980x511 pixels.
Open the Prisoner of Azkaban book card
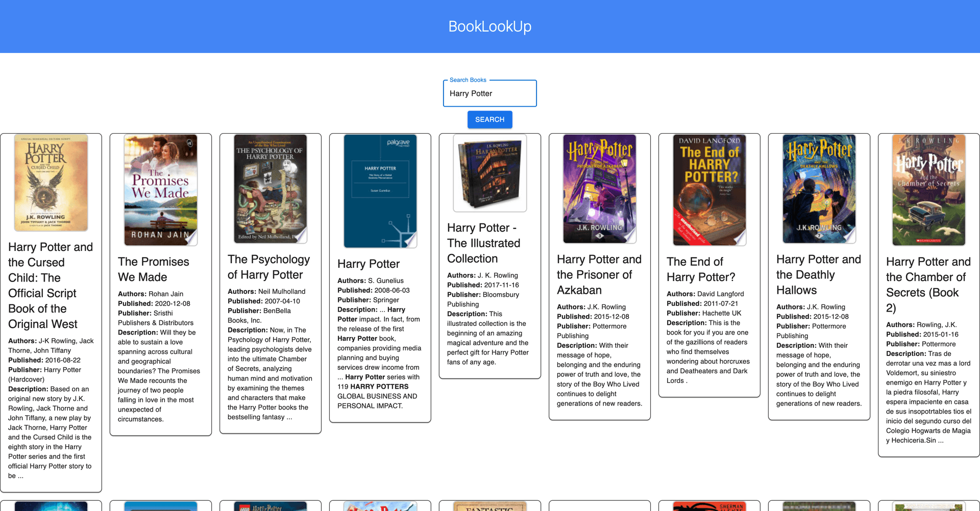pyautogui.click(x=599, y=275)
